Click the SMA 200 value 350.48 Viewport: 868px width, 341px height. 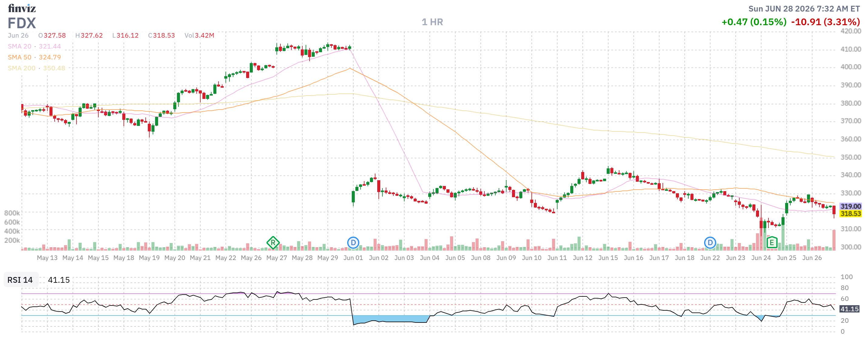tap(54, 68)
